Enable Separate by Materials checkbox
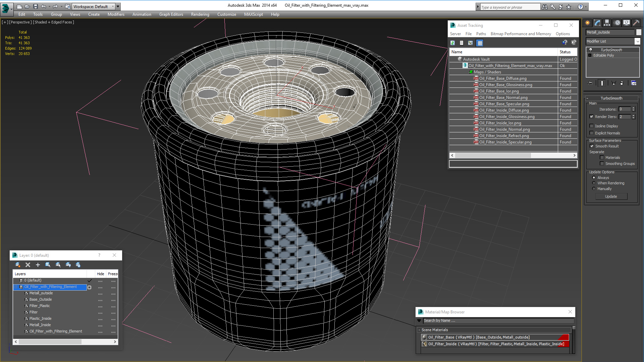644x362 pixels. click(602, 158)
